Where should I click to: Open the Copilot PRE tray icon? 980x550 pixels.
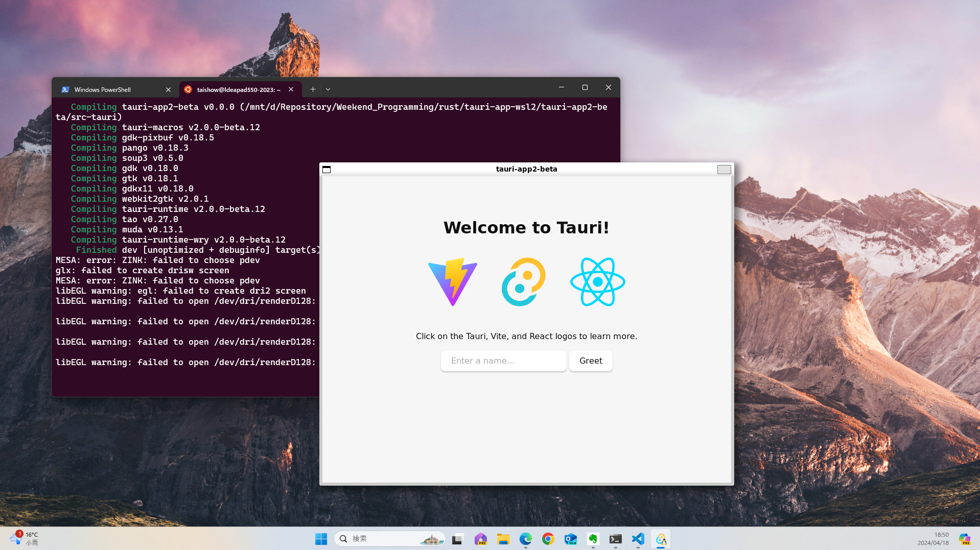[964, 539]
